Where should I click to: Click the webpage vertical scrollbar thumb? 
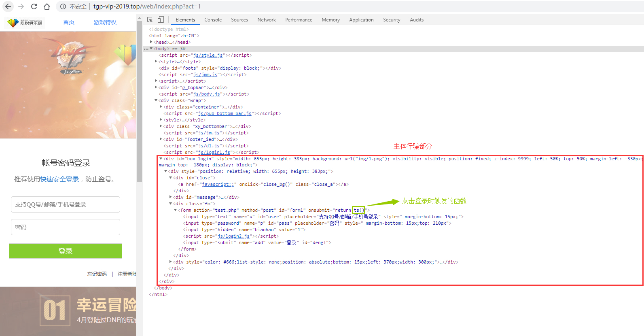point(140,101)
